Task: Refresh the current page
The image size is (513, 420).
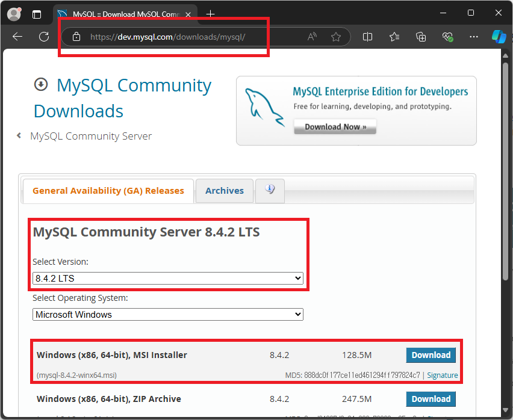Action: point(44,37)
